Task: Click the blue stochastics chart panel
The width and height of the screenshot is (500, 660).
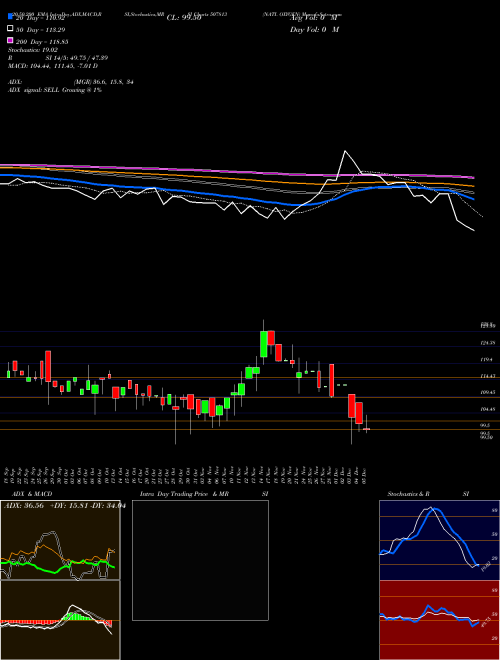Action: pyautogui.click(x=439, y=540)
